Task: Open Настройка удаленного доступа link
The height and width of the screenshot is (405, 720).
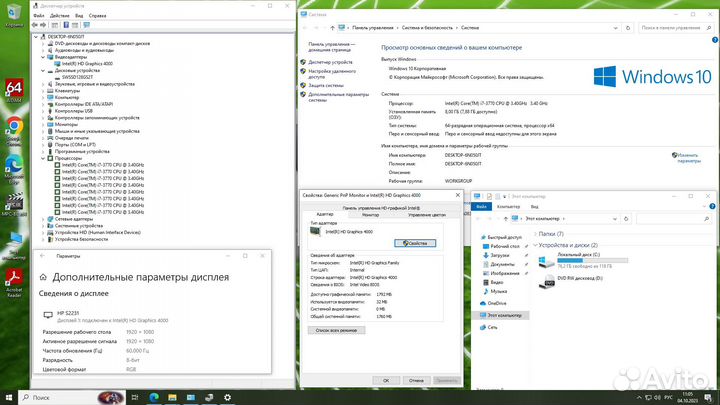Action: coord(332,74)
